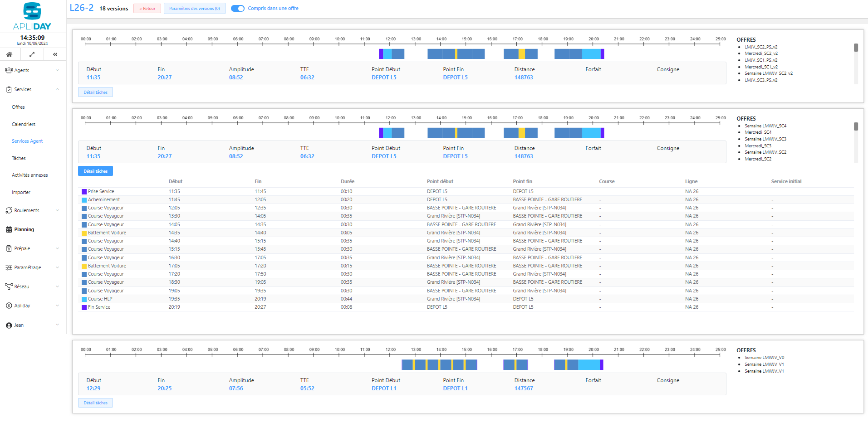Expand the Prépaie menu chevron
The image size is (868, 432).
pyautogui.click(x=57, y=248)
